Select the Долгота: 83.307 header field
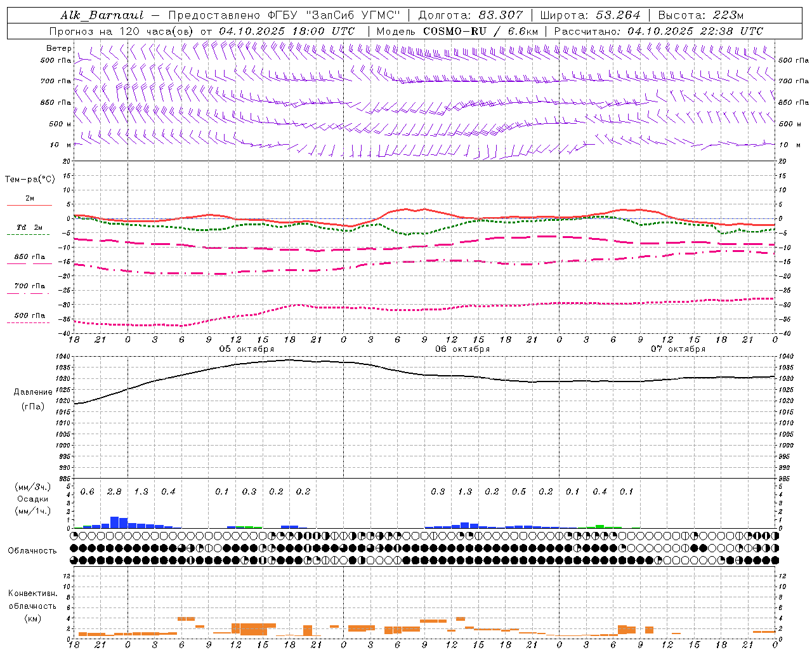This screenshot has width=812, height=650. (471, 15)
